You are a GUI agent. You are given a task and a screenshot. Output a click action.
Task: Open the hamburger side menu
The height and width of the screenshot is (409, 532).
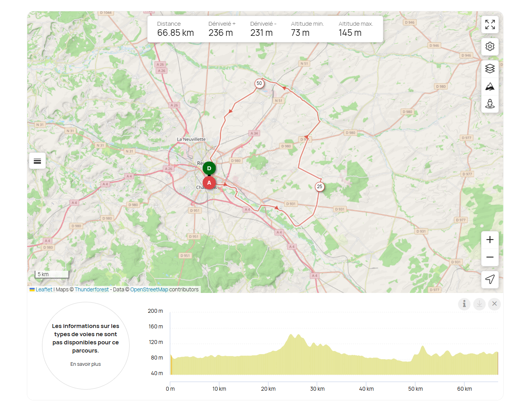37,161
